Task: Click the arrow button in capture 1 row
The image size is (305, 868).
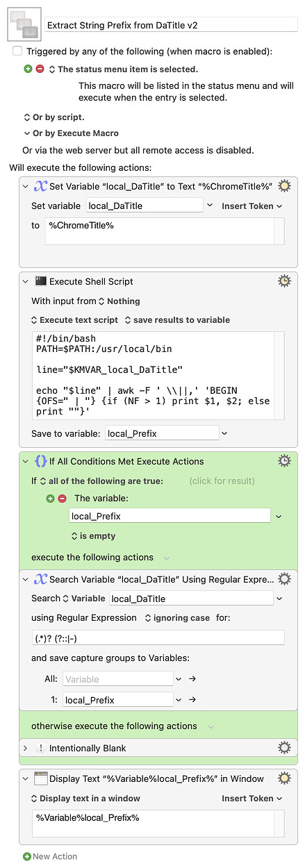Action: click(x=192, y=700)
